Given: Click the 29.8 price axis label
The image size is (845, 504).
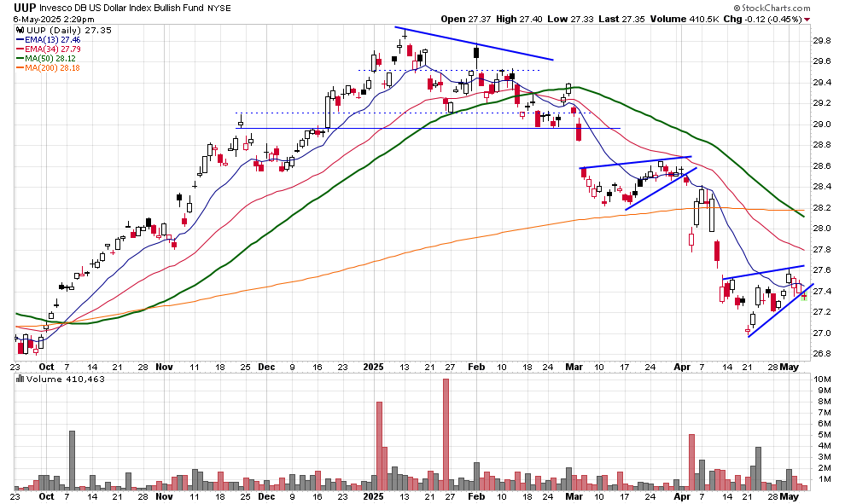Looking at the screenshot, I should coord(821,41).
